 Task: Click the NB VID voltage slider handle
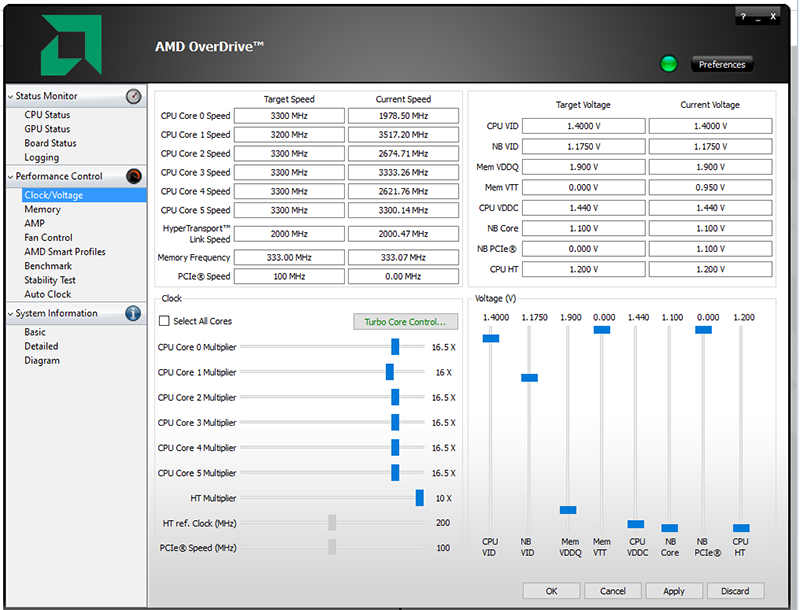tap(529, 378)
